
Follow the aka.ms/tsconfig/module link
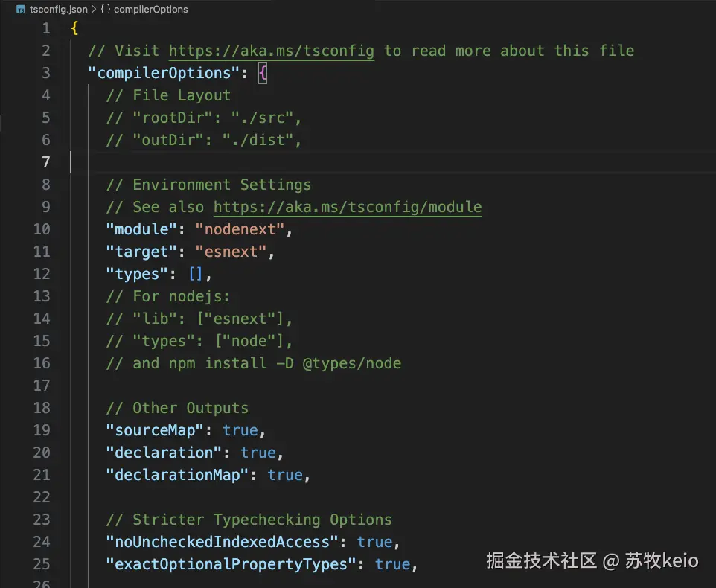348,207
